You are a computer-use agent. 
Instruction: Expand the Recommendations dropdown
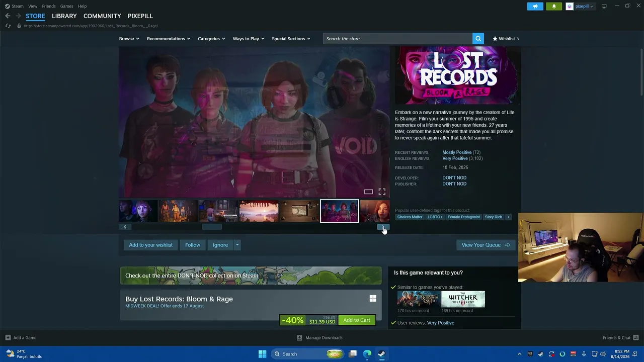tap(169, 39)
